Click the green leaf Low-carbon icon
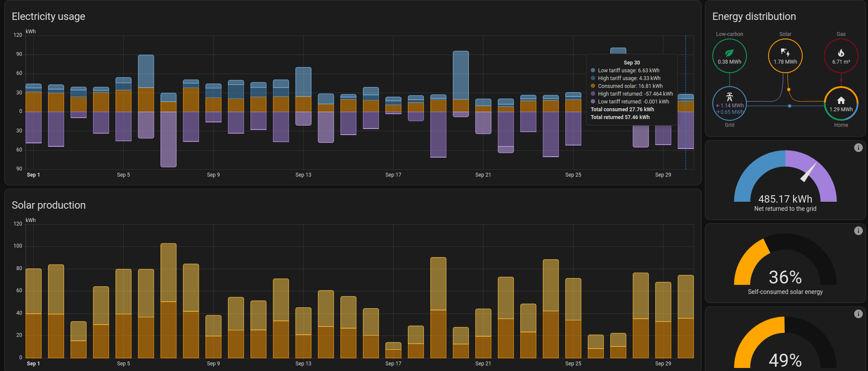Viewport: 868px width, 371px height. coord(729,52)
